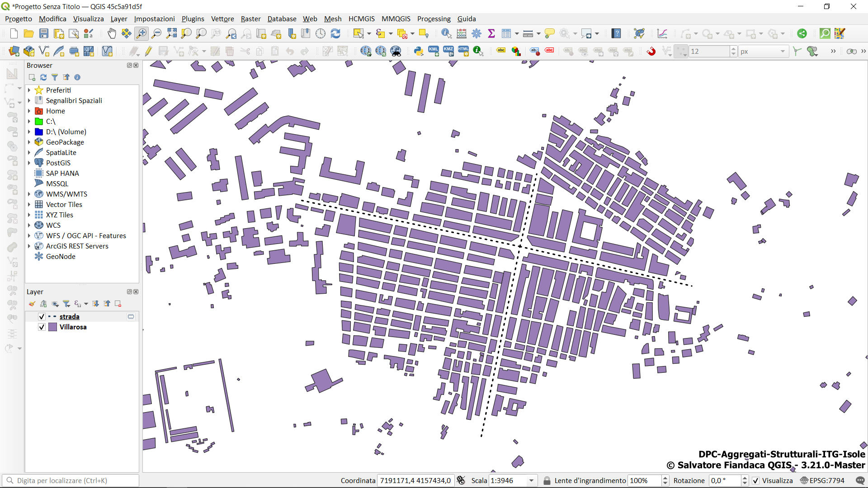Click the Refresh map icon
This screenshot has height=488, width=868.
point(335,33)
